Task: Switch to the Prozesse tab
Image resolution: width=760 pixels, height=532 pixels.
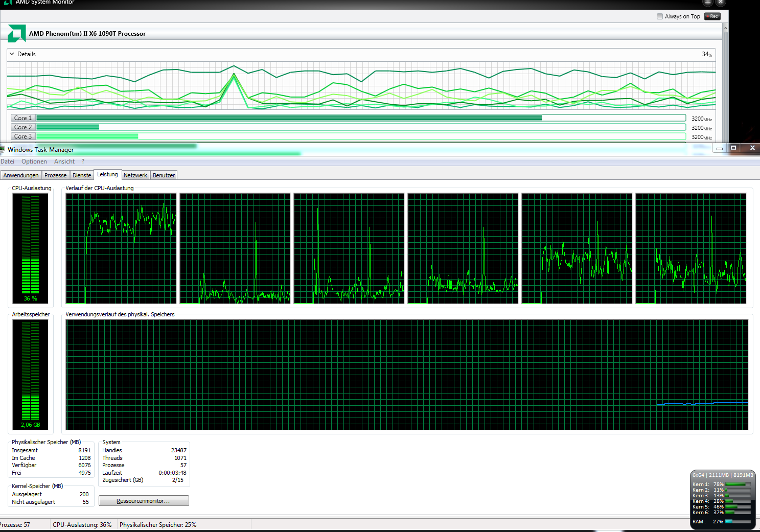Action: click(56, 175)
